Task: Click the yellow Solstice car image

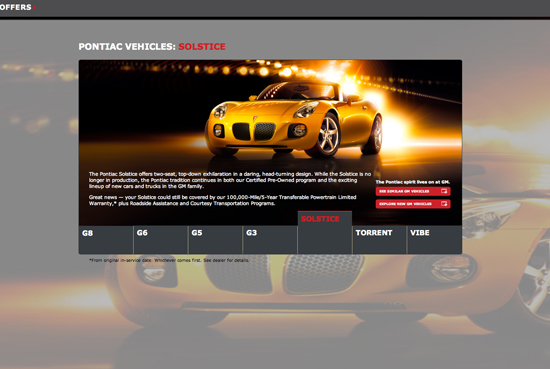Action: tap(294, 119)
